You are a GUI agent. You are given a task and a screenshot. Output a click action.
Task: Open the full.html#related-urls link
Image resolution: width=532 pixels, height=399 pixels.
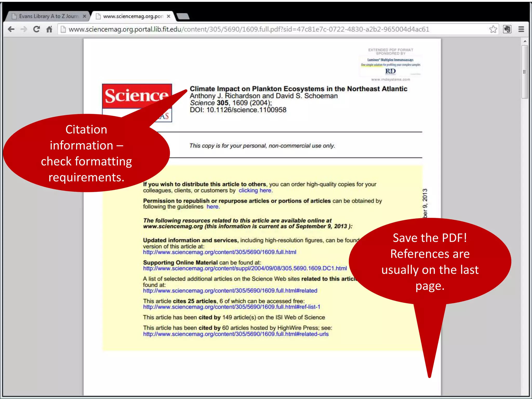coord(236,334)
